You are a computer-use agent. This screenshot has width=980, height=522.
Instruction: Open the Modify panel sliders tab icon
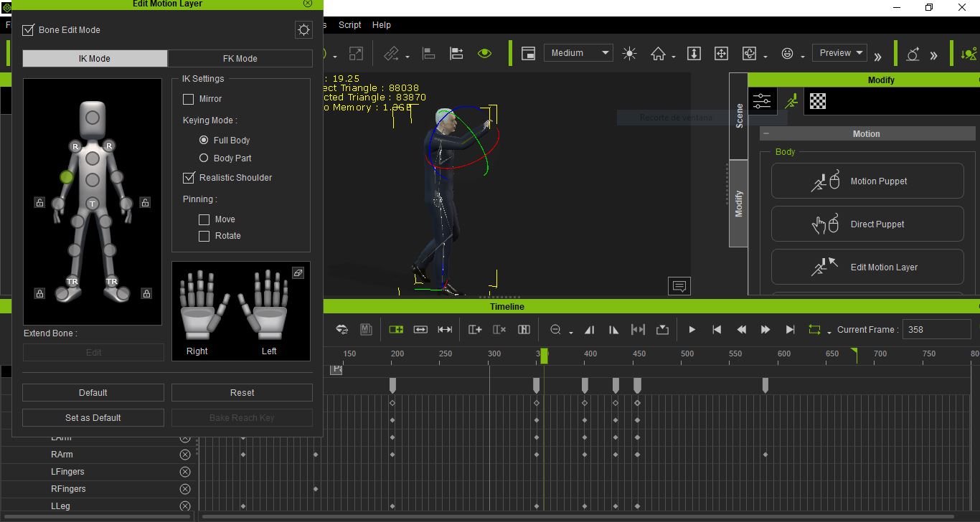pos(762,101)
